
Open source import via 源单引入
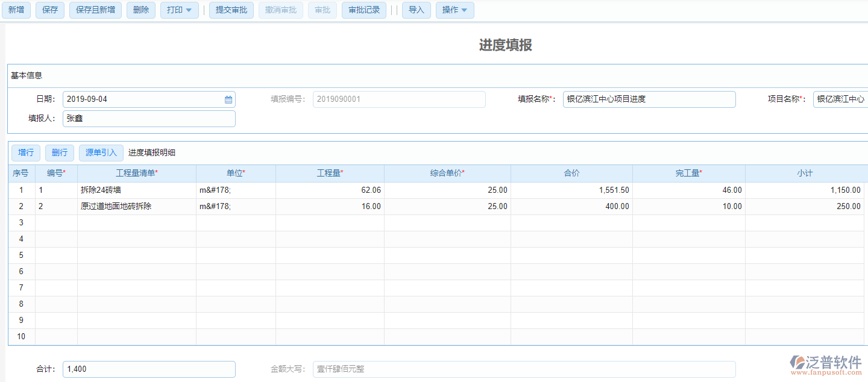pos(101,152)
